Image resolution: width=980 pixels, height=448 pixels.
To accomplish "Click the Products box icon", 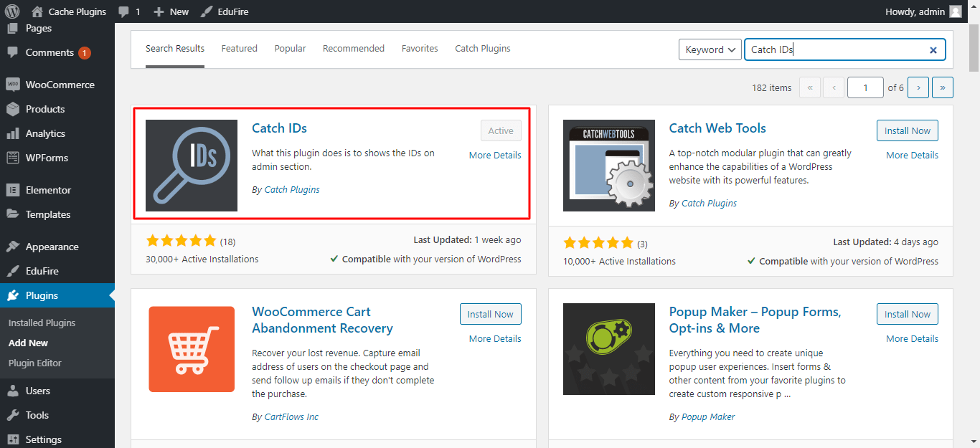I will click(12, 109).
